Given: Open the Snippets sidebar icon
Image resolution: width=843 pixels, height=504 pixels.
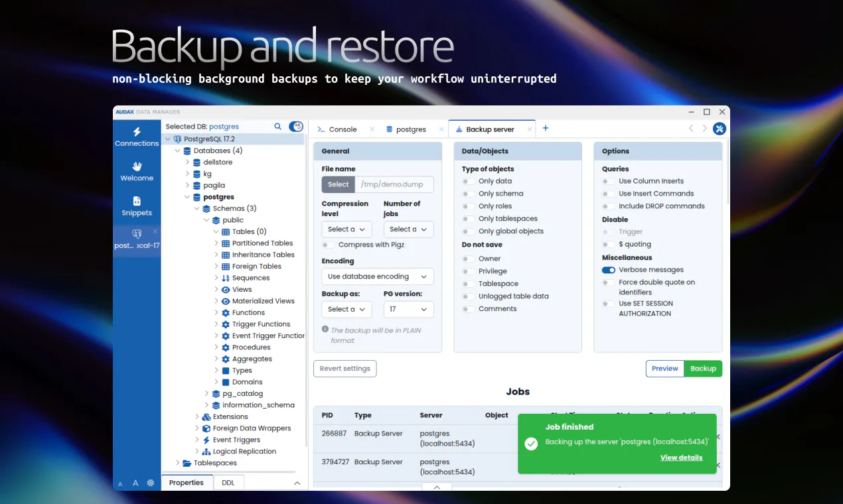Looking at the screenshot, I should tap(137, 201).
